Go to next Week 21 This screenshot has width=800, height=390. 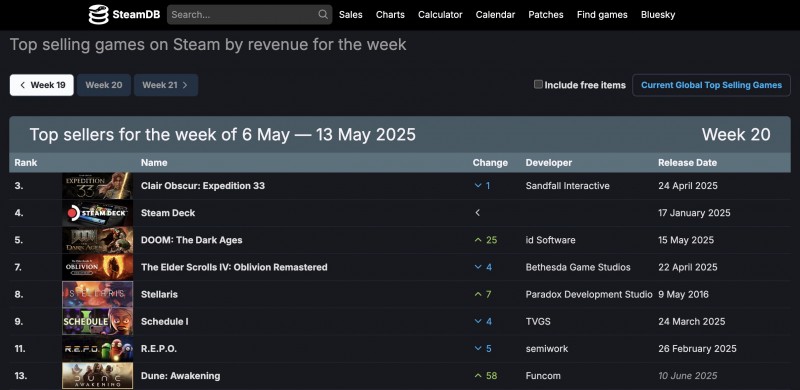click(166, 85)
